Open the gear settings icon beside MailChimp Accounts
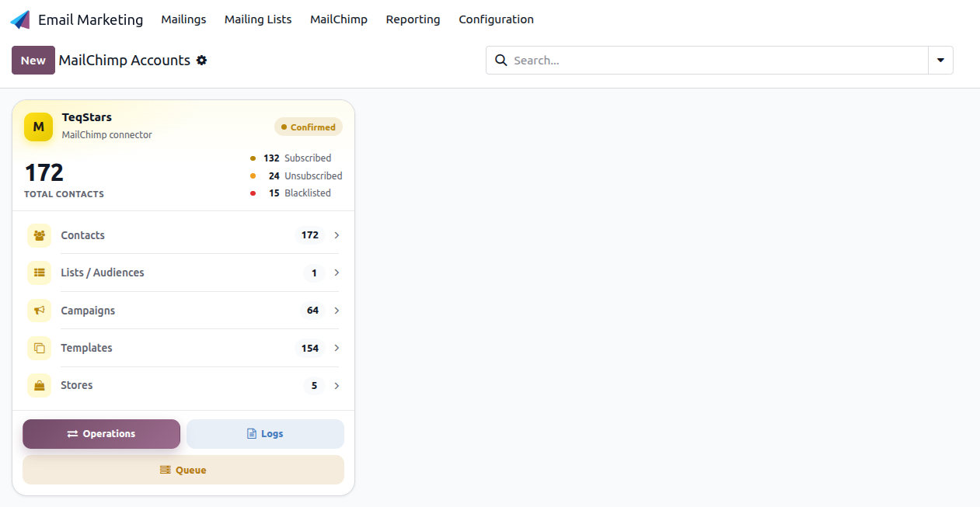This screenshot has width=980, height=507. pos(201,61)
